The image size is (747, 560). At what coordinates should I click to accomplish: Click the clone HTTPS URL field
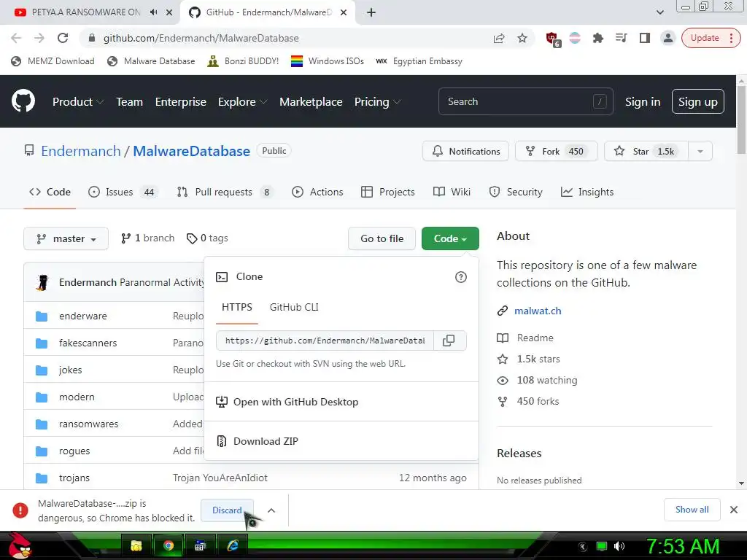pyautogui.click(x=325, y=341)
